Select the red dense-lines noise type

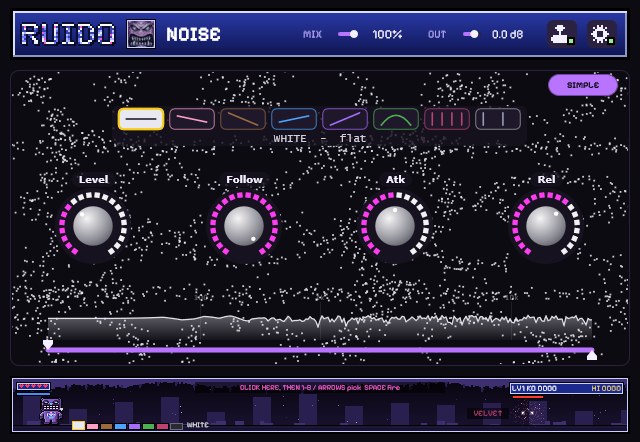pyautogui.click(x=447, y=119)
